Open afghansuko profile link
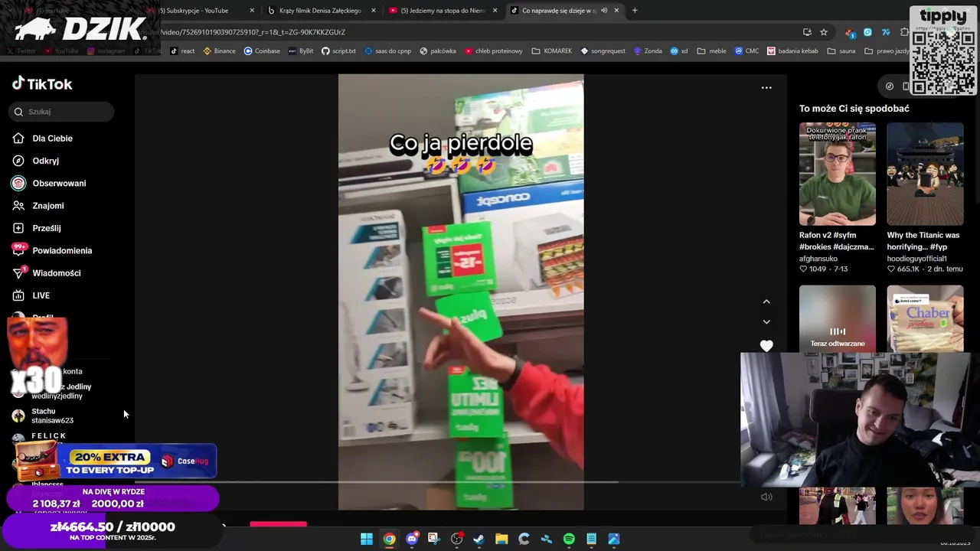980x551 pixels. point(818,259)
